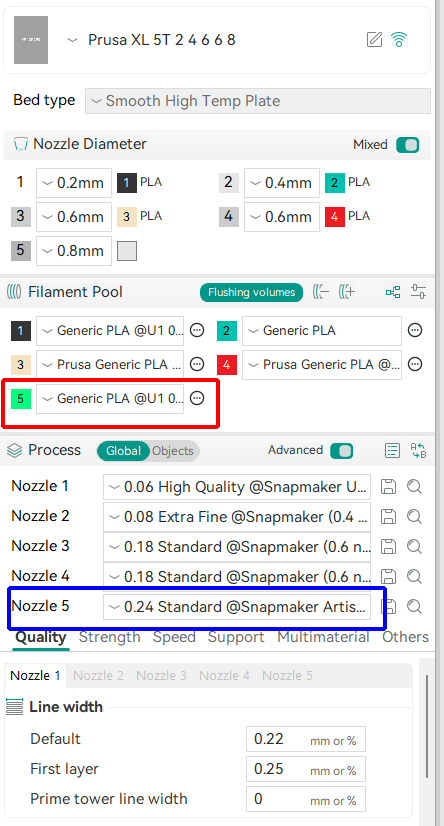The width and height of the screenshot is (444, 826).
Task: Open nozzle 4 diameter 0.6mm dropdown
Action: (x=282, y=217)
